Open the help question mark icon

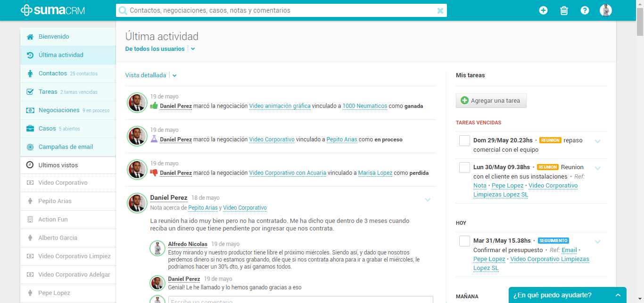pos(585,10)
